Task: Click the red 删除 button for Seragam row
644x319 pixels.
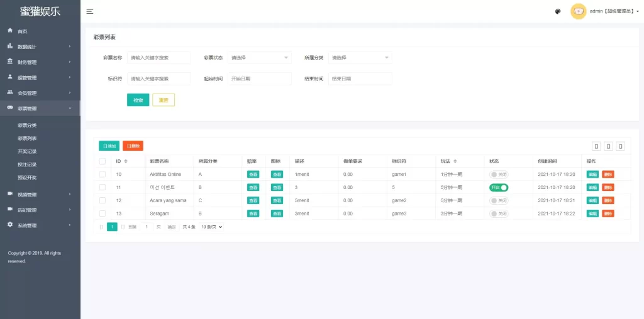Action: click(x=608, y=214)
